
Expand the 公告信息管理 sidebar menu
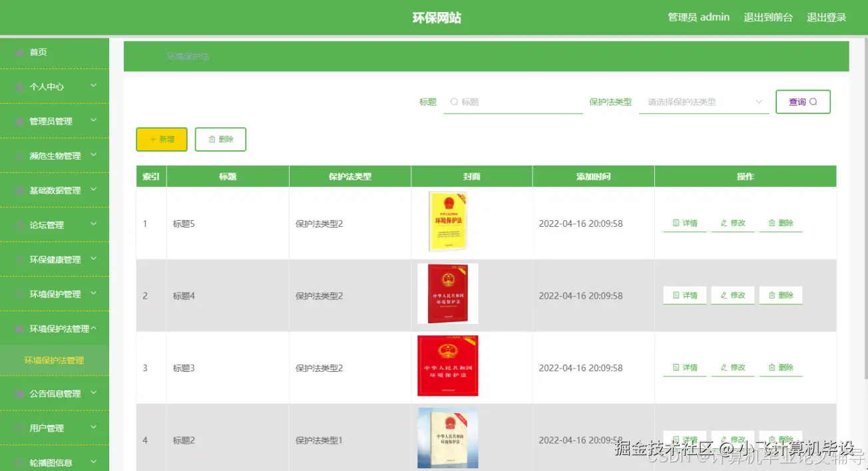click(55, 393)
